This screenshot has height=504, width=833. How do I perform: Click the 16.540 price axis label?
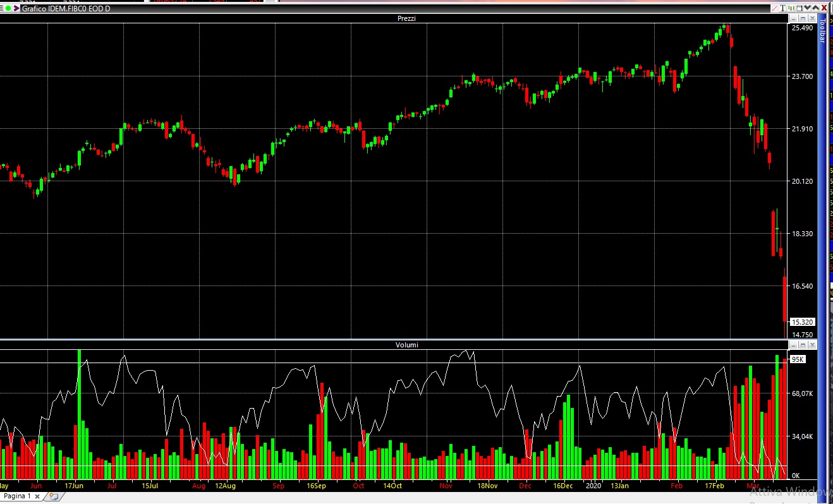click(x=802, y=286)
